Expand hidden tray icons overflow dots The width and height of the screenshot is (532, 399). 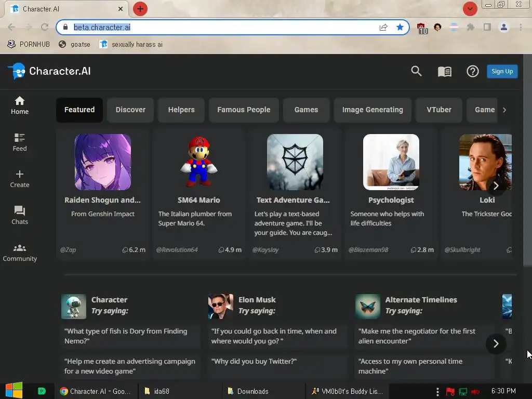pos(437,392)
